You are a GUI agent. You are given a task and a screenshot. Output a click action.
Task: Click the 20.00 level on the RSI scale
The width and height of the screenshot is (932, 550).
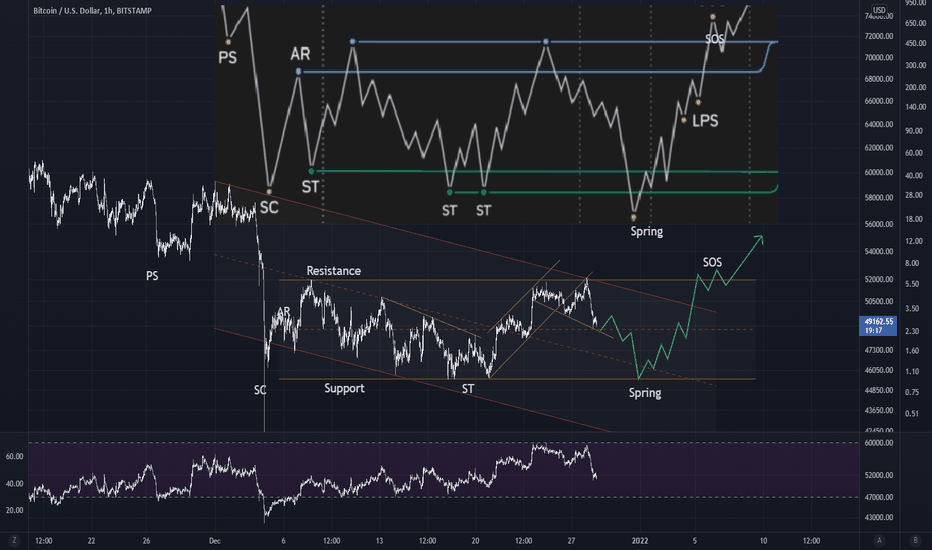14,511
